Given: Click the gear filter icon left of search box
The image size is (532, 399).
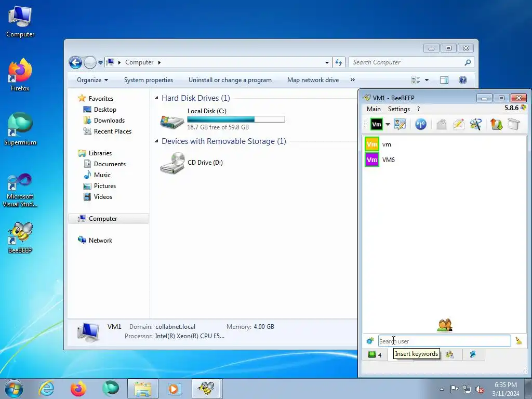Looking at the screenshot, I should click(x=370, y=341).
